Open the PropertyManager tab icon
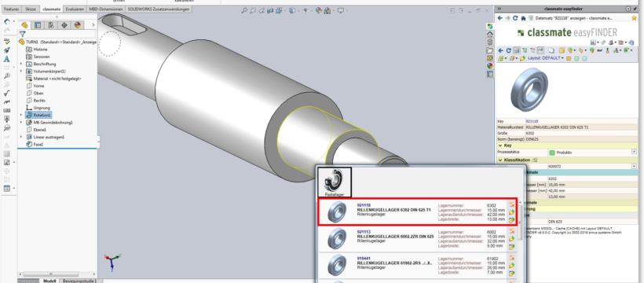Viewport: 644px width, 283px height. tap(38, 25)
